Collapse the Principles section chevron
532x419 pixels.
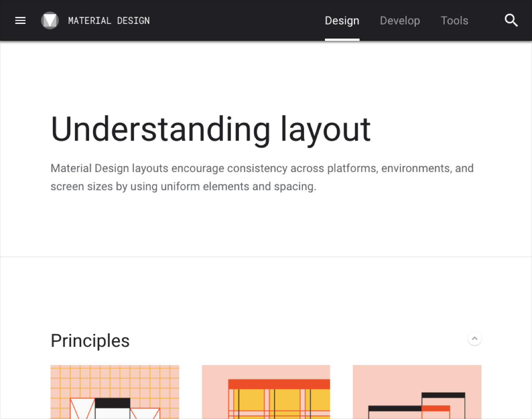click(x=474, y=339)
